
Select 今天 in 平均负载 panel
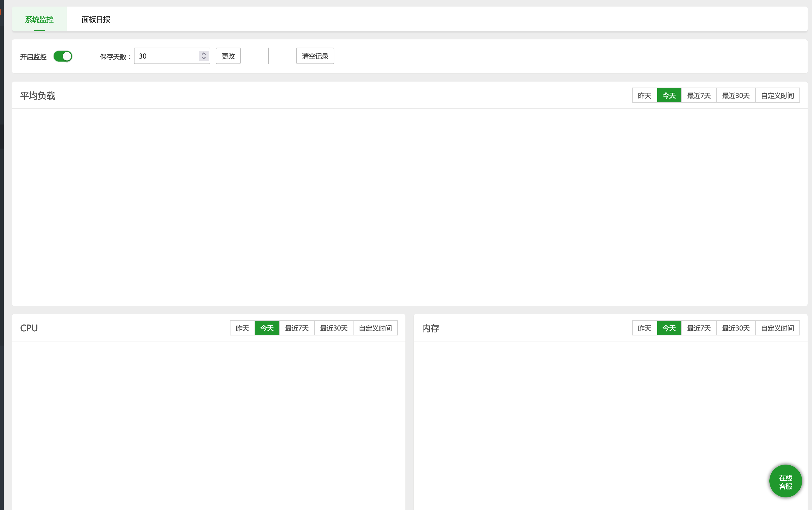point(669,95)
